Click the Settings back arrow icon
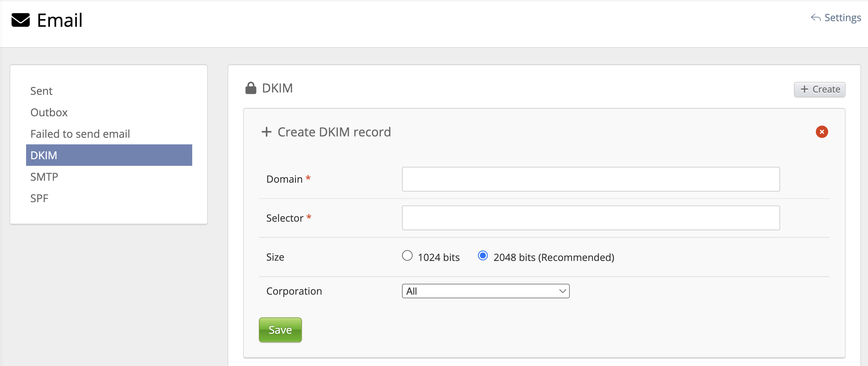868x366 pixels. coord(815,18)
